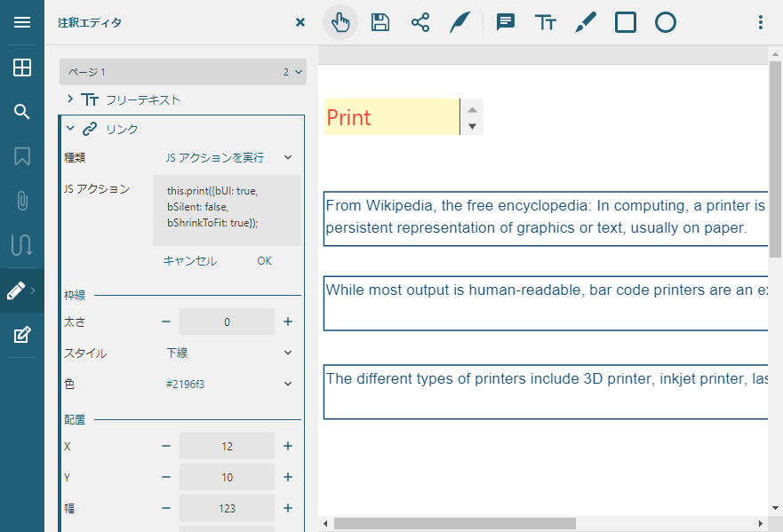This screenshot has height=532, width=783.
Task: Click the X position input field
Action: pyautogui.click(x=227, y=446)
